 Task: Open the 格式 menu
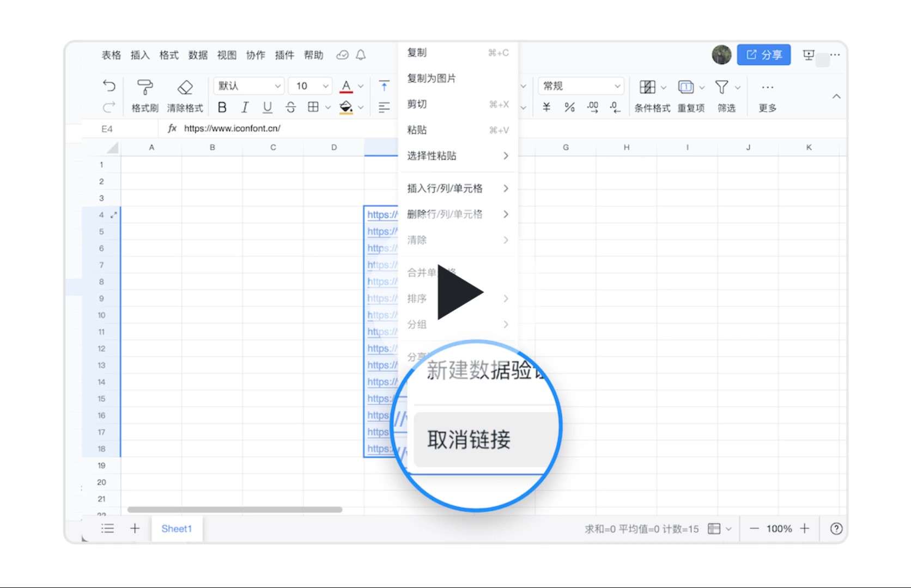pos(169,55)
